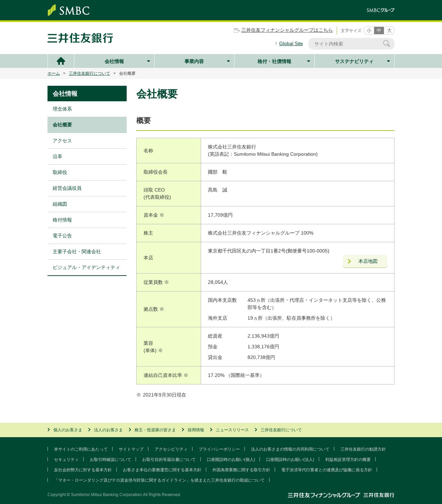Click the 本店地図 button

pos(365,261)
